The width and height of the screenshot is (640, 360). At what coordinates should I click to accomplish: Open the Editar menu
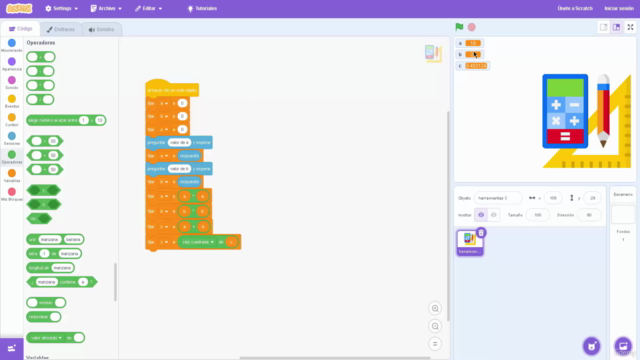[149, 8]
